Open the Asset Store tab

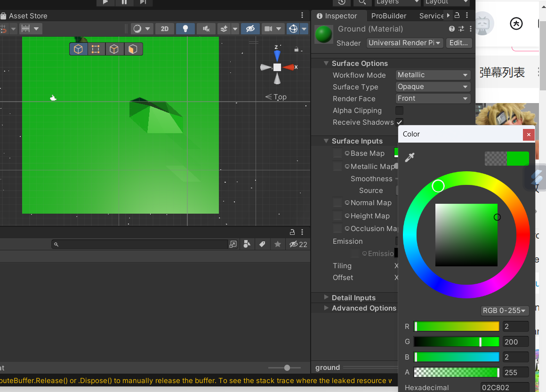(24, 16)
